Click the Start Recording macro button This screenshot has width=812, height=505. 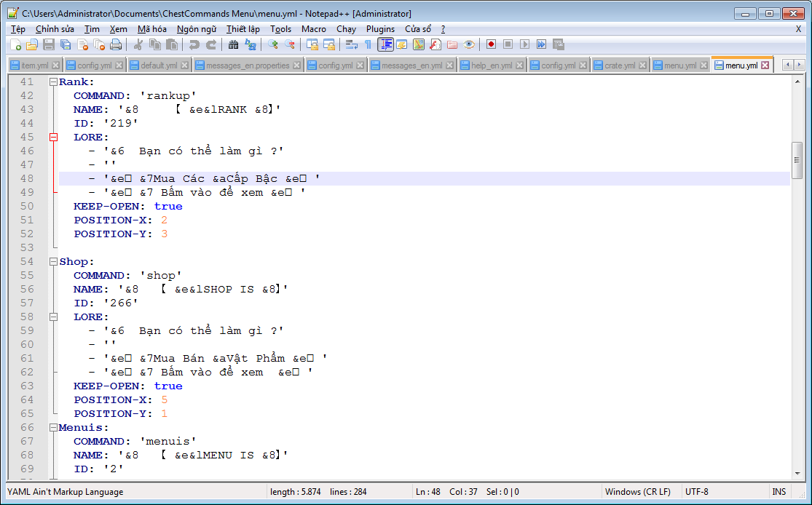coord(491,44)
